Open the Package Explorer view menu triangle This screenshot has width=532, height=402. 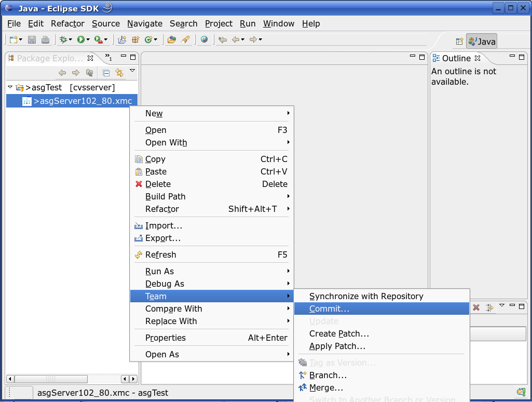pyautogui.click(x=132, y=71)
